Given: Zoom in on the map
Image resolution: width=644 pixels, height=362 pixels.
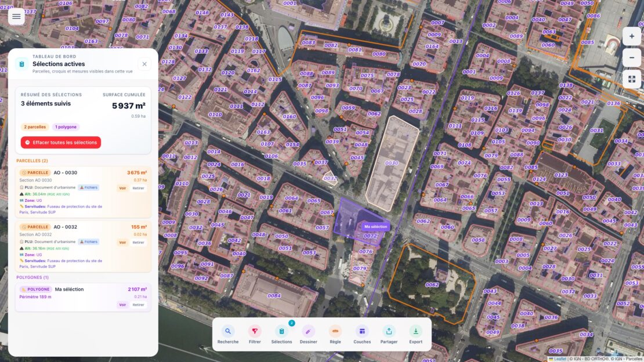Looking at the screenshot, I should point(632,36).
